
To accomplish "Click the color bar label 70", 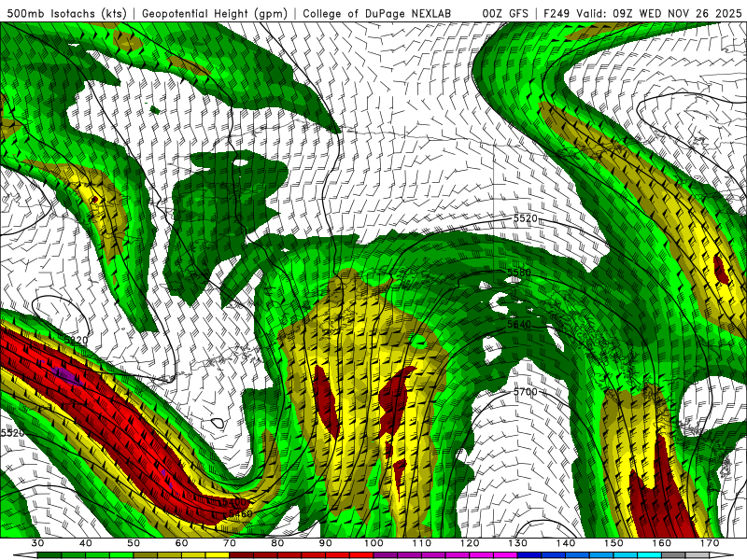I will 230,543.
